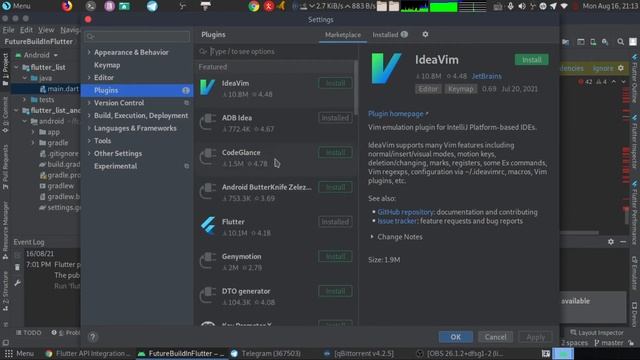Open the JetBrains vendor link
Screen dimensions: 640x360
(x=487, y=76)
